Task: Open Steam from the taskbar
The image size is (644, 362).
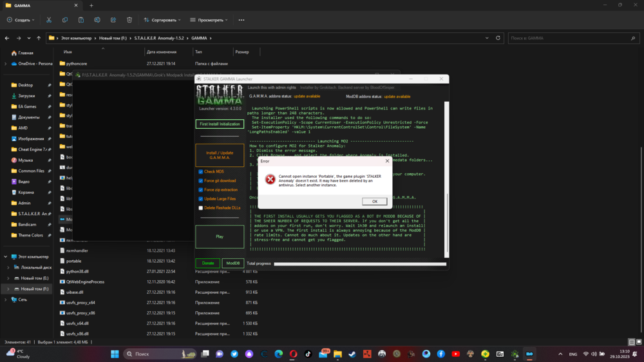Action: [352, 354]
